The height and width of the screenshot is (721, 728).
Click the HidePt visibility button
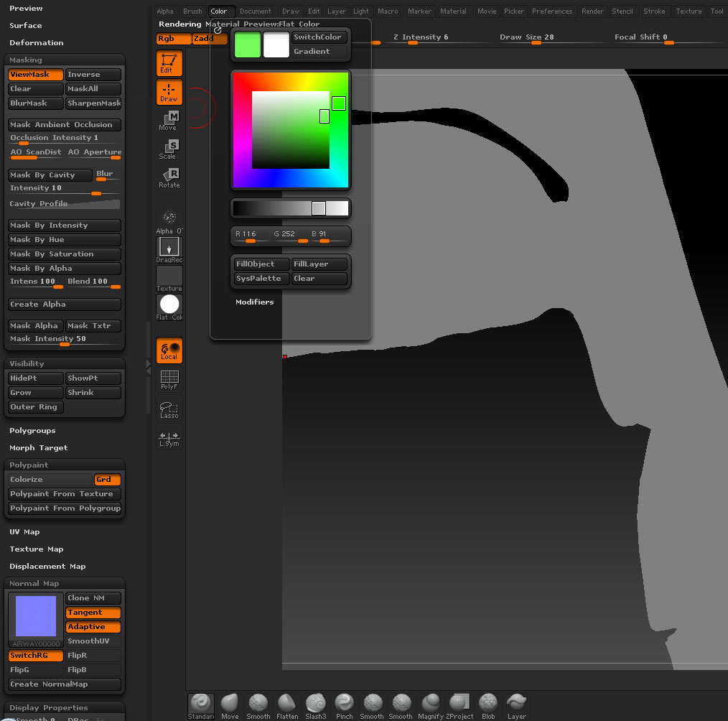click(x=35, y=378)
